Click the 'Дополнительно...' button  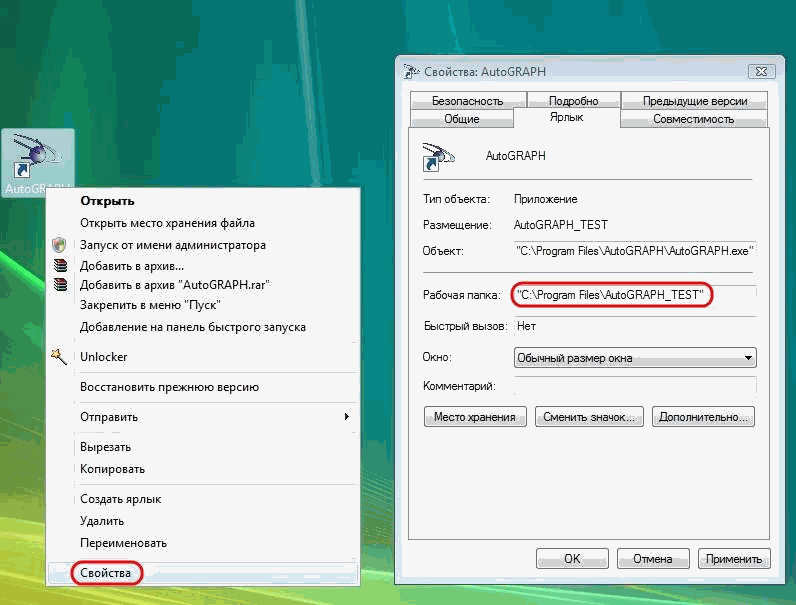(x=703, y=417)
